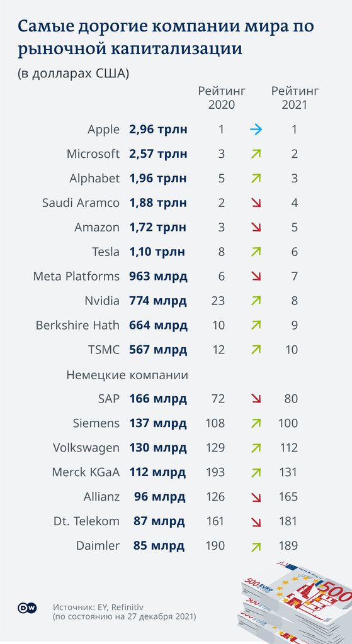Click the red down arrow for SAP
The height and width of the screenshot is (644, 352).
pos(256,398)
